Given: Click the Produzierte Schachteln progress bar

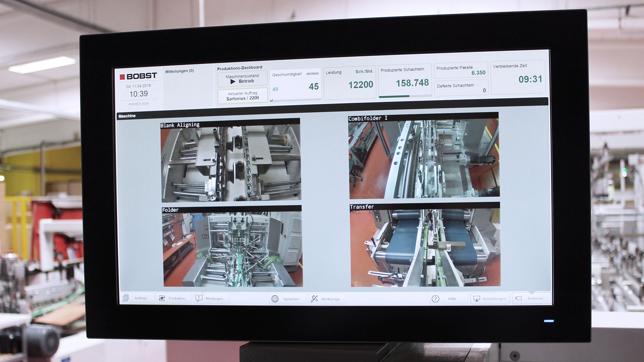Looking at the screenshot, I should (x=405, y=96).
